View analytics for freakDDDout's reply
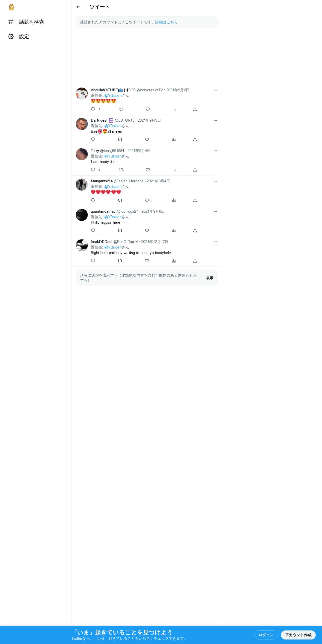The height and width of the screenshot is (644, 322). [174, 261]
